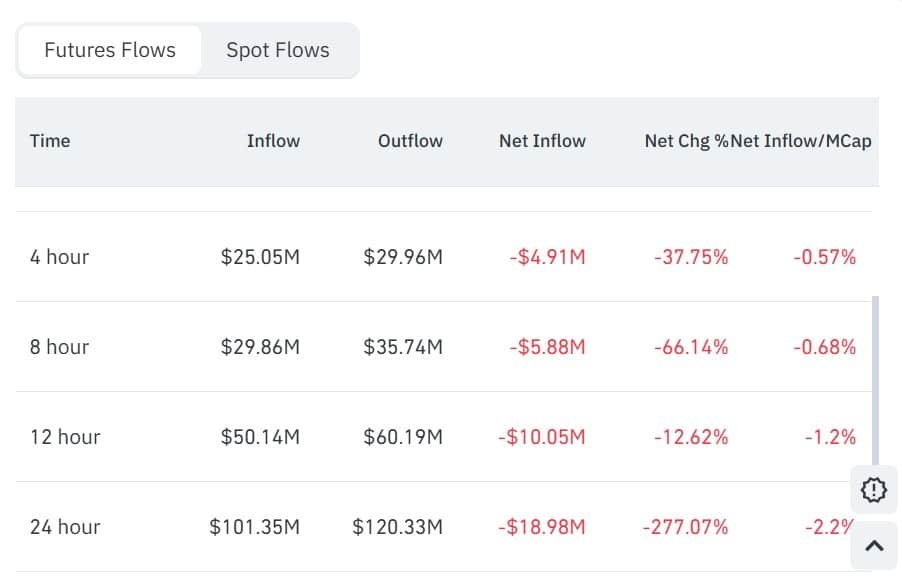Switch to the Spot Flows tab
902x587 pixels.
[x=277, y=50]
